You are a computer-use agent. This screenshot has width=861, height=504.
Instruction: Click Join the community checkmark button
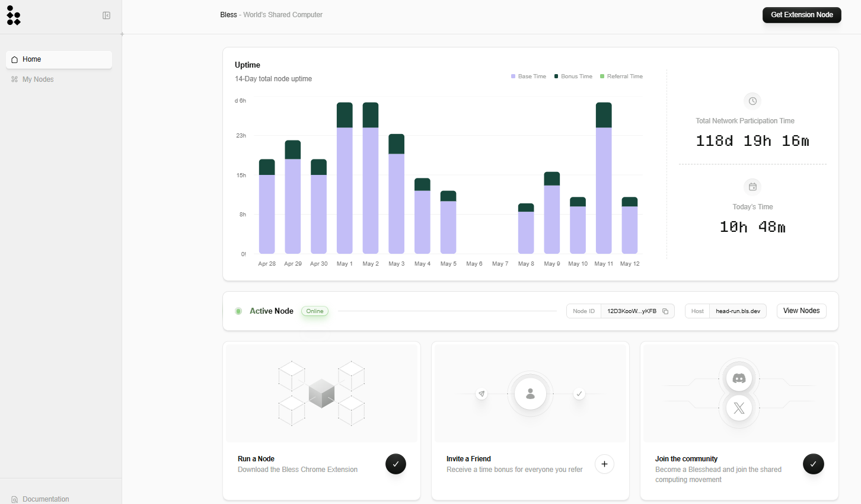(813, 464)
